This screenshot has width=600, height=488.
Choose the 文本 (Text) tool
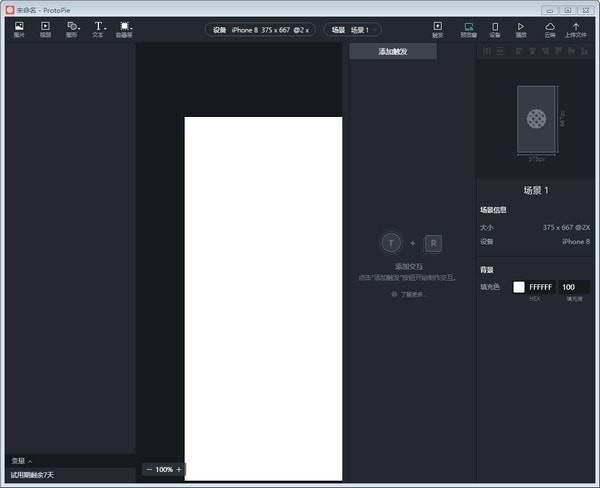tap(98, 28)
